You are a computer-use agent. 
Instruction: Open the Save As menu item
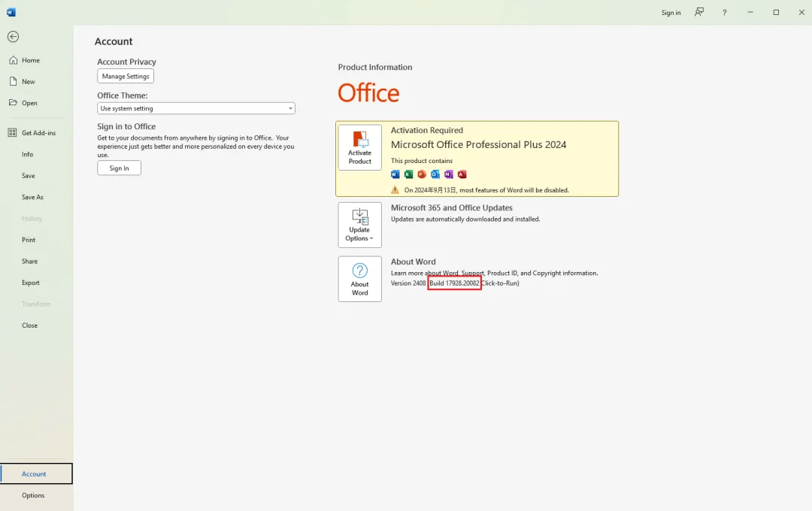click(32, 197)
